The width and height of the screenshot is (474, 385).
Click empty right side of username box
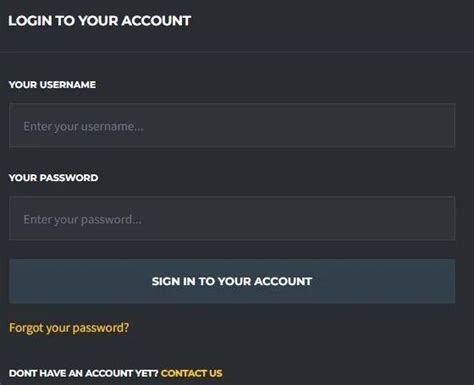pos(333,125)
